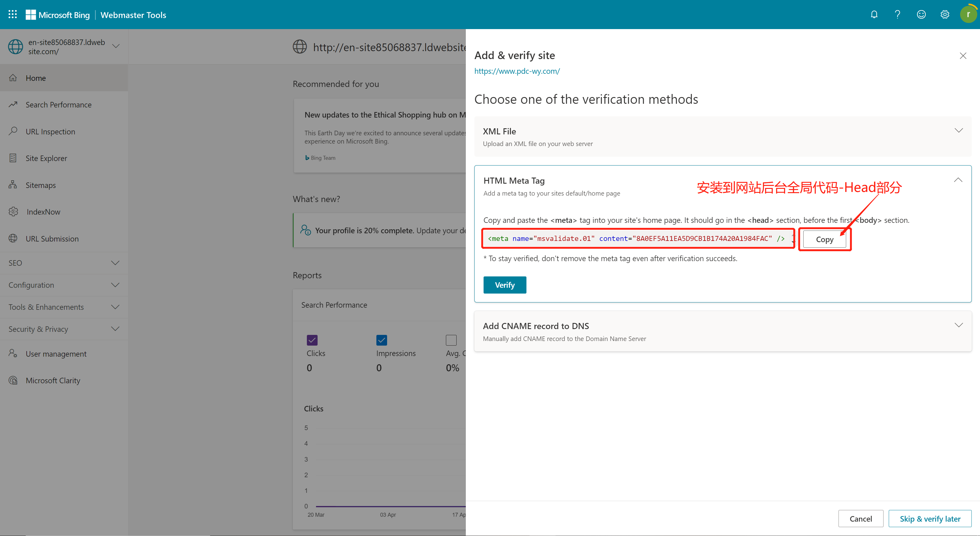The height and width of the screenshot is (536, 980).
Task: Open the site selector dropdown
Action: click(x=116, y=47)
